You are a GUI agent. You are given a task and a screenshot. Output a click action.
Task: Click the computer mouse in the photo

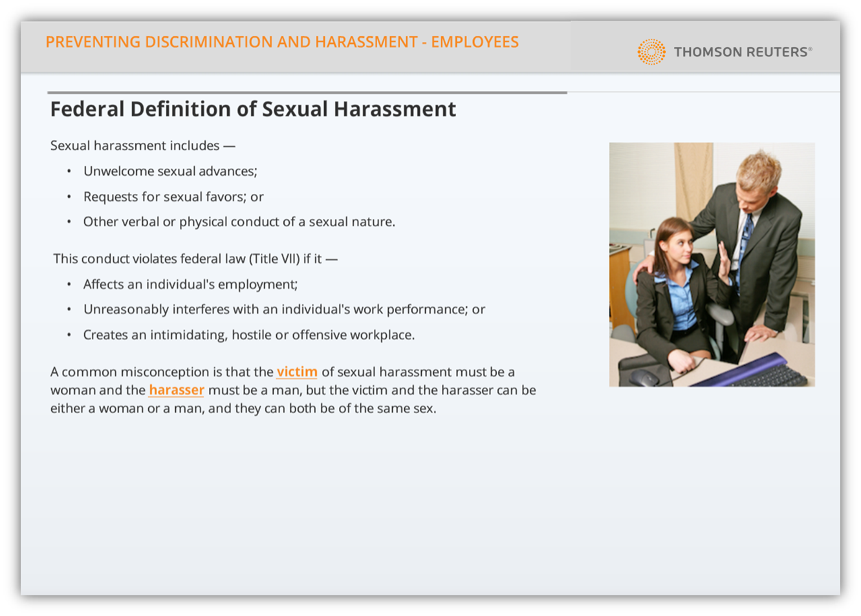[x=643, y=377]
